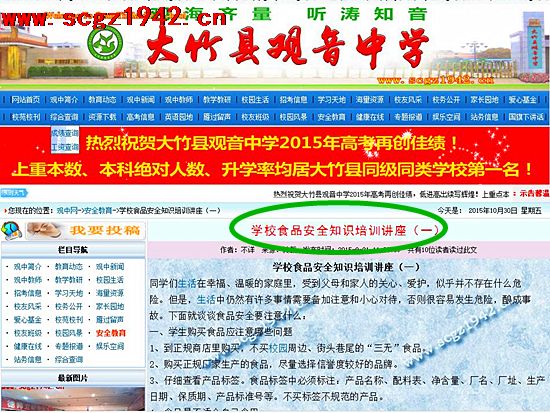Open 学习天地 in the sidebar list
The height and width of the screenshot is (413, 550).
tap(69, 293)
